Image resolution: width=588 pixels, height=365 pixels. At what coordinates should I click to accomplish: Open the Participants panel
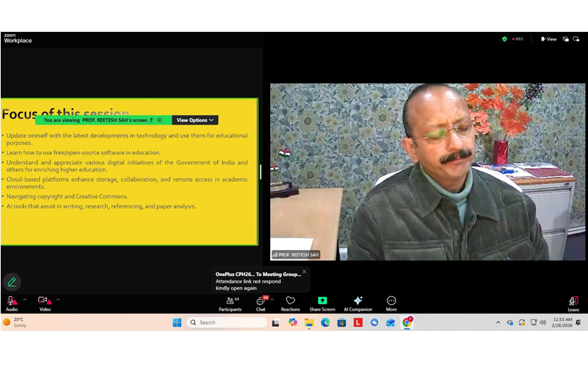pos(230,304)
